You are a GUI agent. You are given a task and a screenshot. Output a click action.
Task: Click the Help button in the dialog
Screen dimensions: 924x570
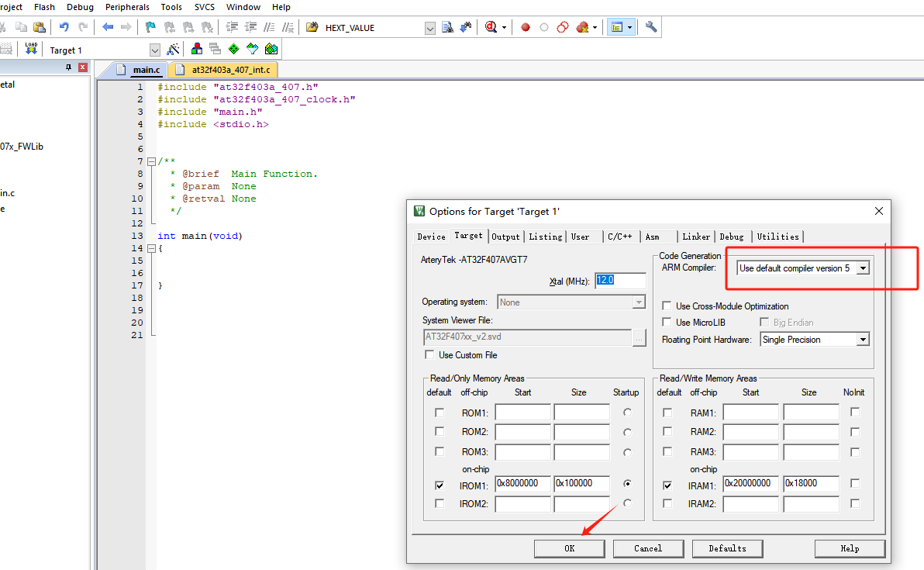point(850,548)
